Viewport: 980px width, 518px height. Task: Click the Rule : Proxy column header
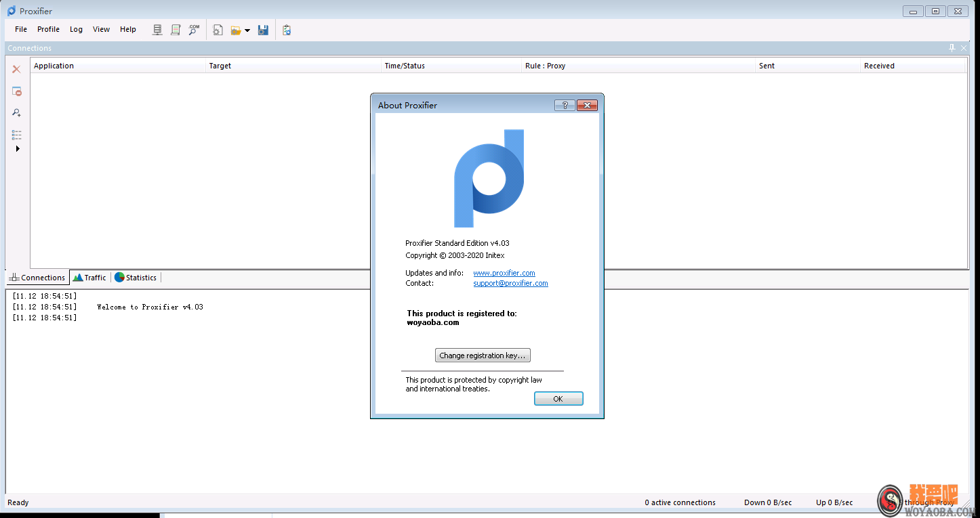coord(638,66)
